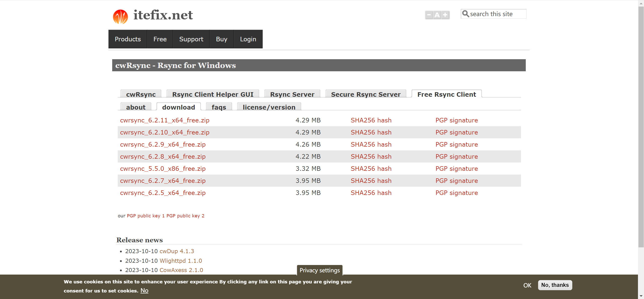
Task: Download cwrsync_6.2.11_x64_free.zip
Action: pyautogui.click(x=165, y=120)
